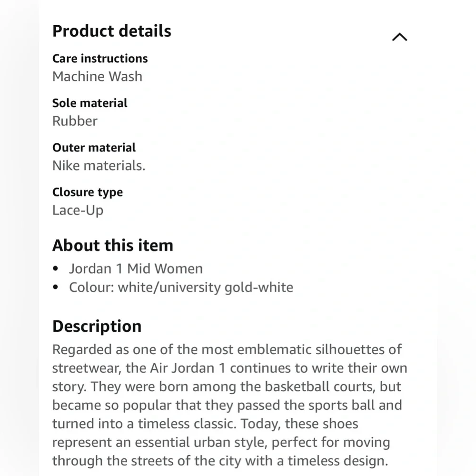Click the Air Jordan 1 text in description
476x476 pixels.
coord(188,368)
